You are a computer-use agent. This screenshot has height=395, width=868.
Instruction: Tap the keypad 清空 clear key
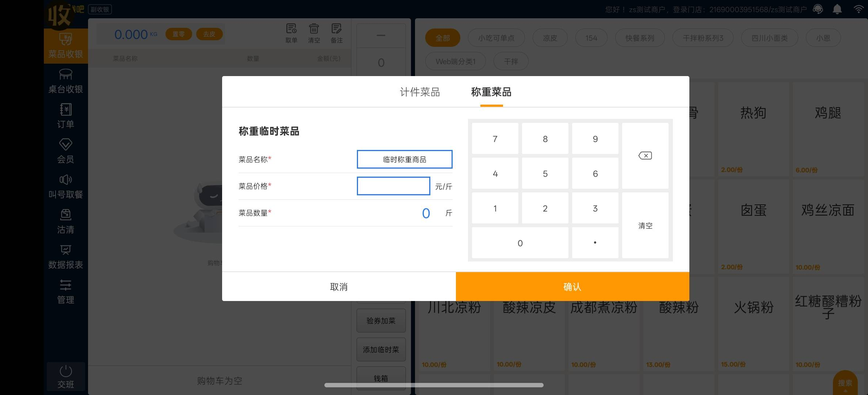tap(645, 225)
